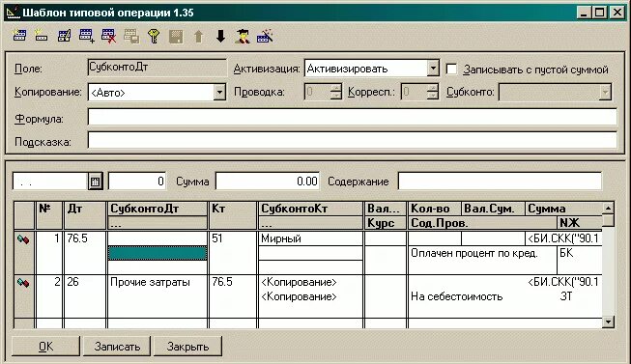Screen dimensions: 631x364
Task: Click into the Формула input field
Action: tap(352, 117)
